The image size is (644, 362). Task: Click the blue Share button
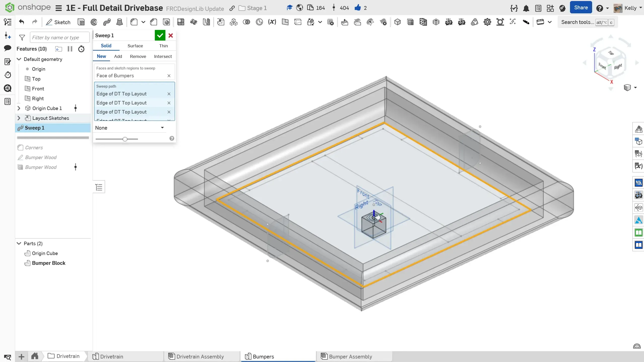[x=581, y=8]
